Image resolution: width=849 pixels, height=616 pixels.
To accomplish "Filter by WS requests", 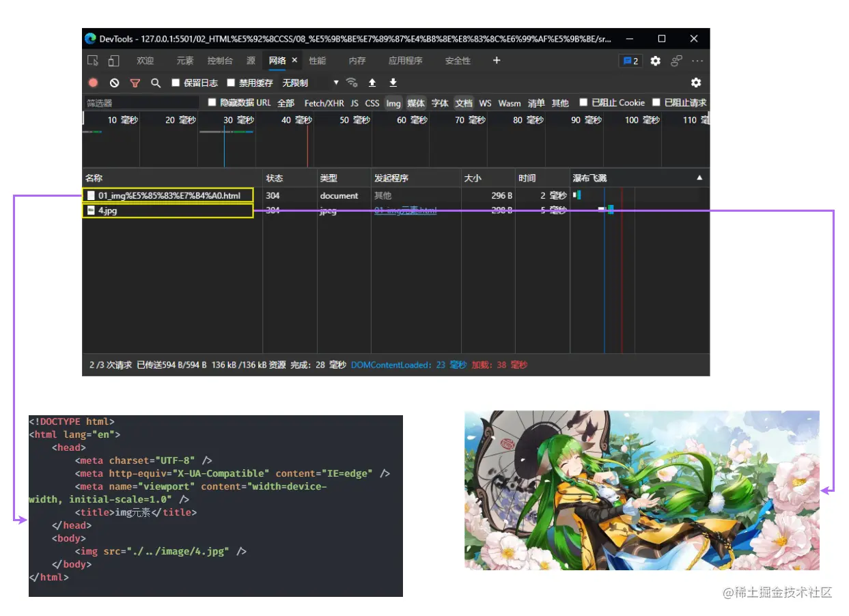I will tap(485, 103).
